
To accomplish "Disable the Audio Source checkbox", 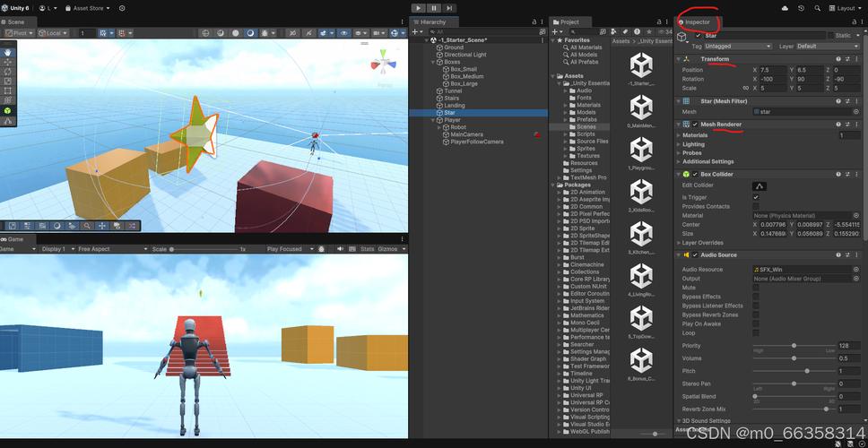I will pyautogui.click(x=695, y=255).
